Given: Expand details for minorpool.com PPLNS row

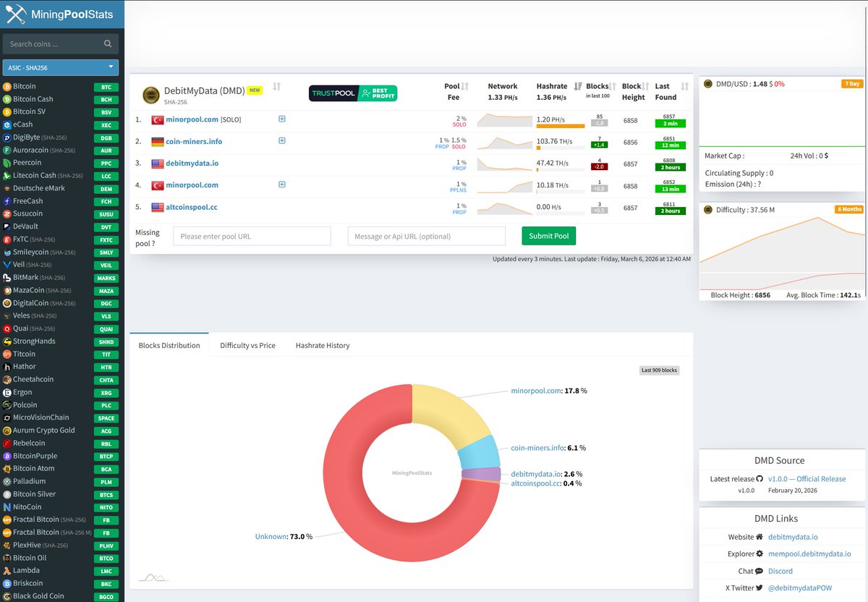Looking at the screenshot, I should [x=282, y=185].
